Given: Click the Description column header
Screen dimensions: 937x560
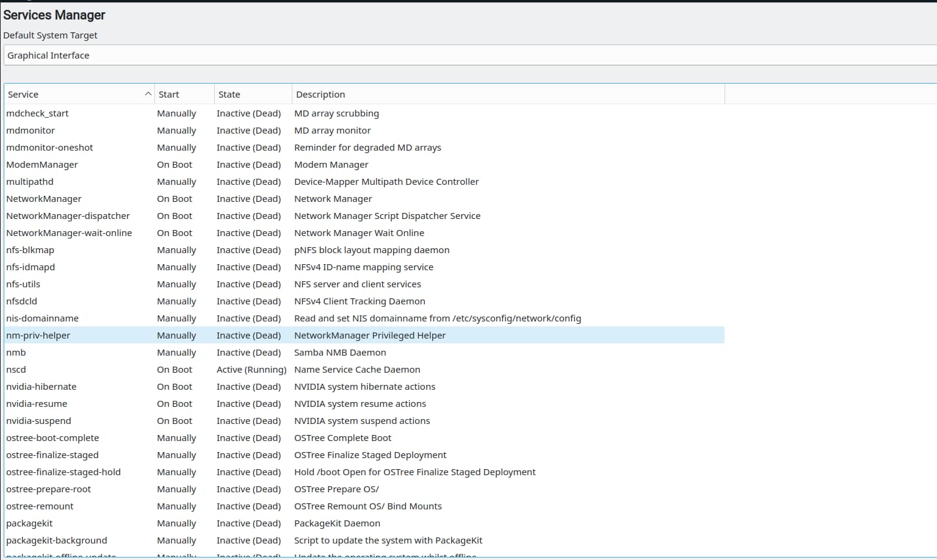Looking at the screenshot, I should pyautogui.click(x=320, y=94).
